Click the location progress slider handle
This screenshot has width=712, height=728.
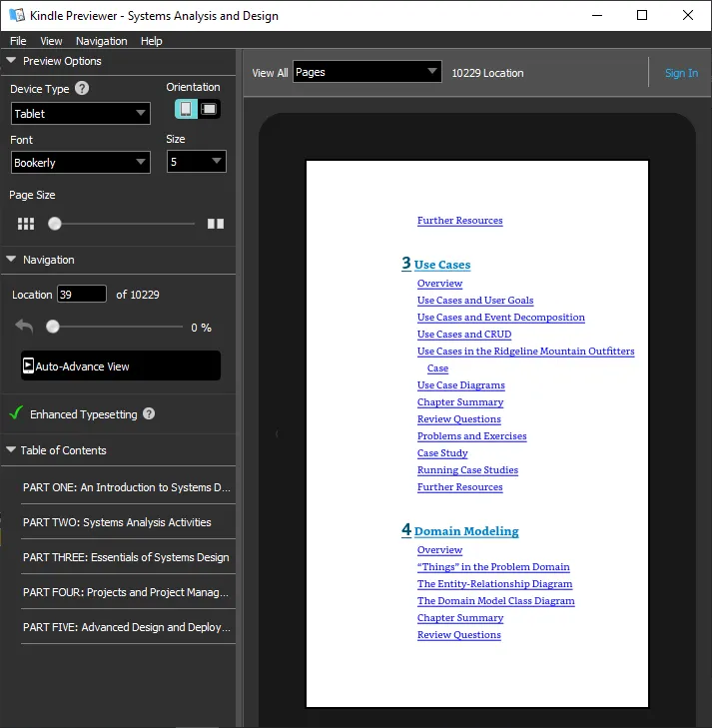tap(53, 327)
